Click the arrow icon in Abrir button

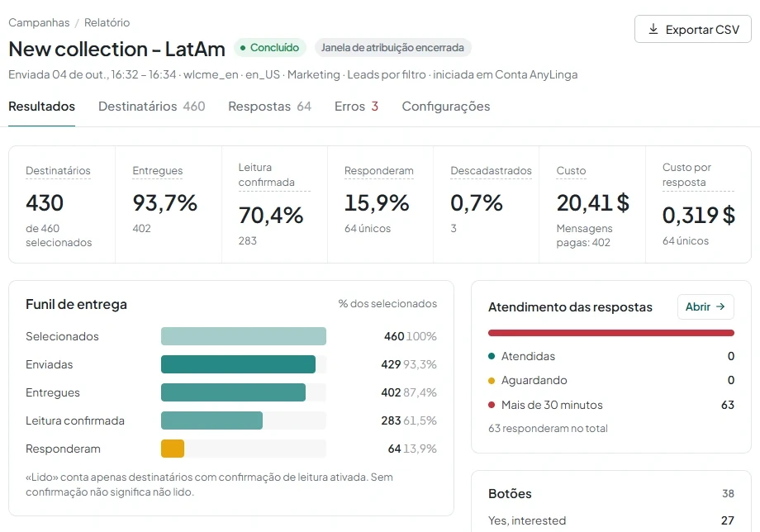coord(720,306)
